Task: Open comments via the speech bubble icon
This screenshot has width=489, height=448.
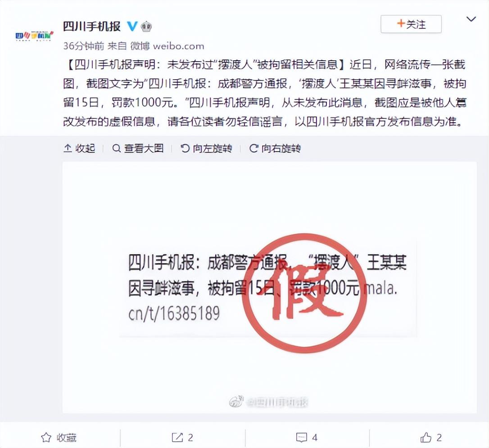Action: 301,437
